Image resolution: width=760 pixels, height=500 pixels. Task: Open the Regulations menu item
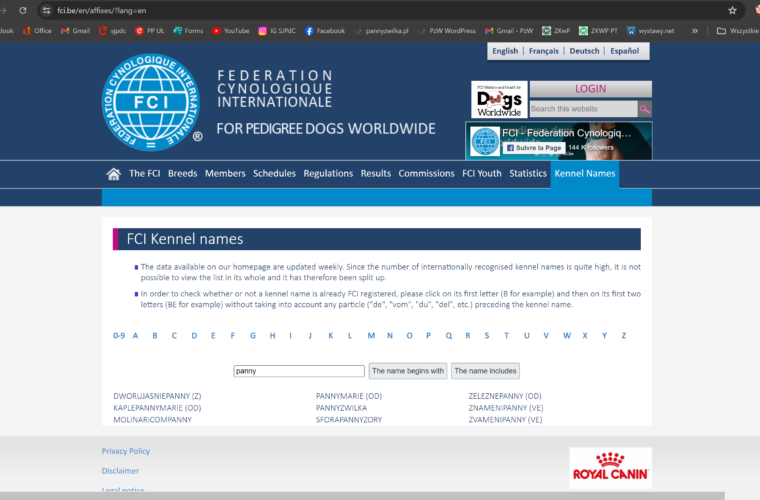tap(328, 174)
